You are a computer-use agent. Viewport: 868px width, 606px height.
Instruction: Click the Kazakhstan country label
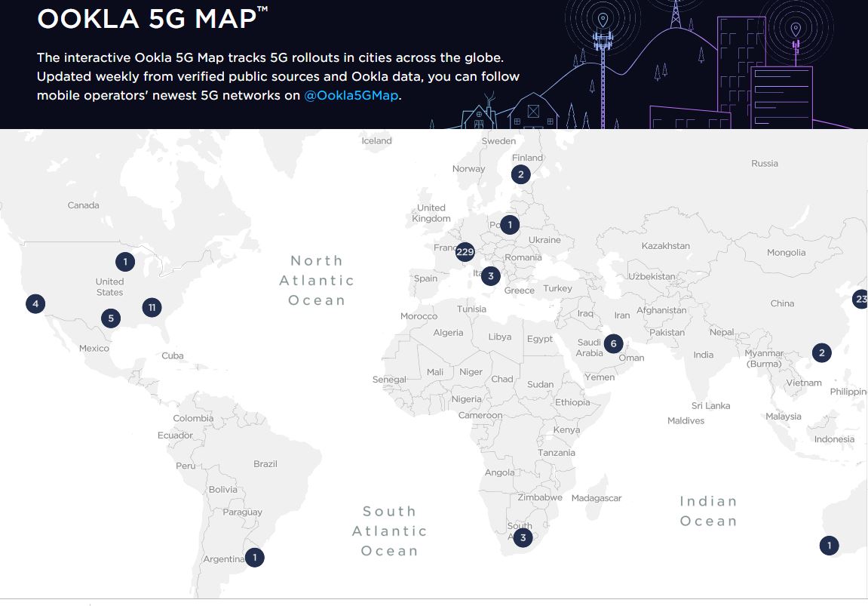[x=665, y=246]
